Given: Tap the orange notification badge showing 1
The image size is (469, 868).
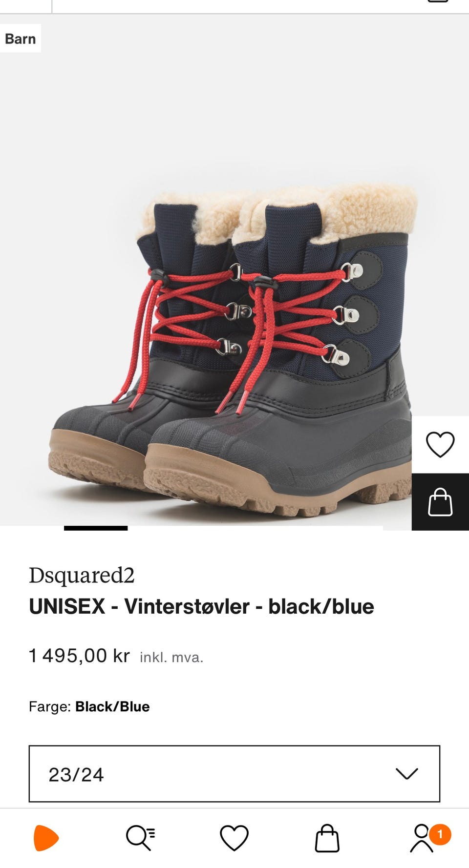Looking at the screenshot, I should click(x=440, y=834).
